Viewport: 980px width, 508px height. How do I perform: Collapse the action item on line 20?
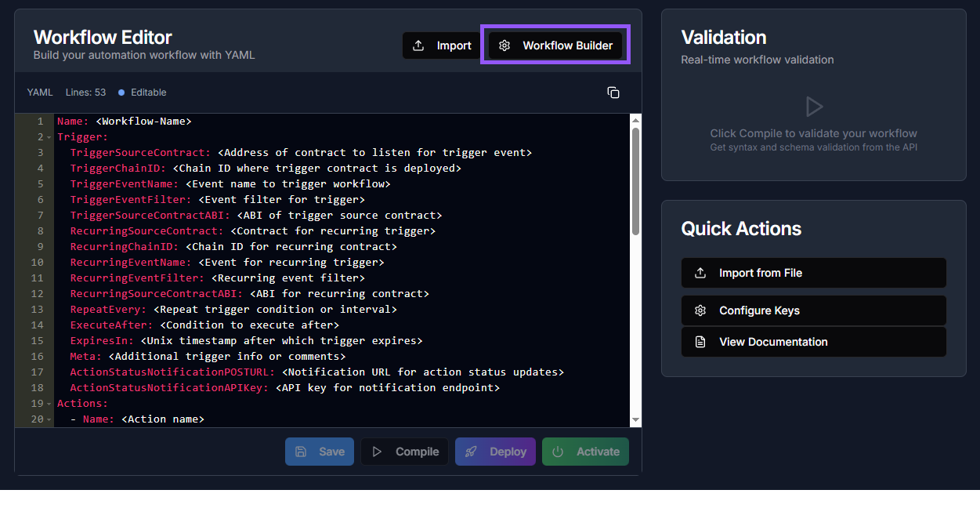point(47,419)
